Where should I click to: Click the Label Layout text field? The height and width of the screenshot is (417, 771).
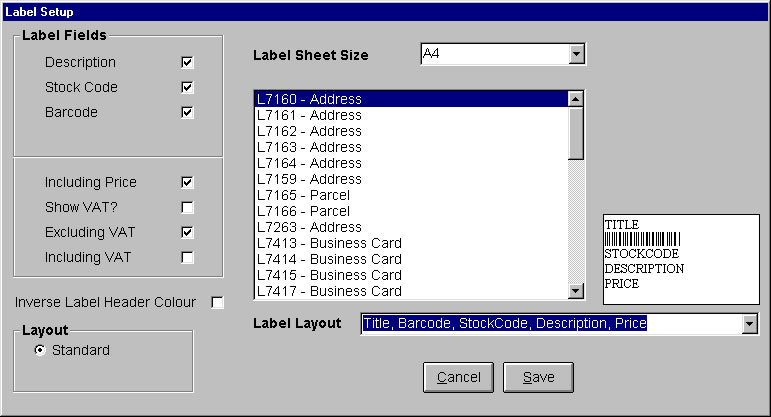pyautogui.click(x=551, y=324)
